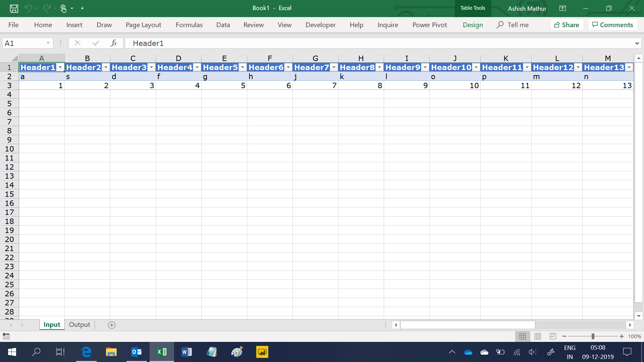Screen dimensions: 644x362
Task: Click horizontal scrollbar right arrow
Action: tap(630, 325)
